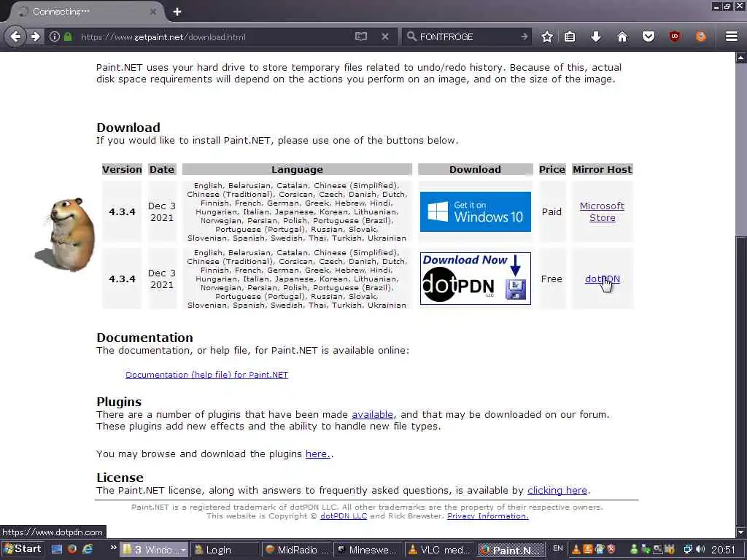The height and width of the screenshot is (560, 747).
Task: Click the Get it on Windows 10 button
Action: point(476,212)
